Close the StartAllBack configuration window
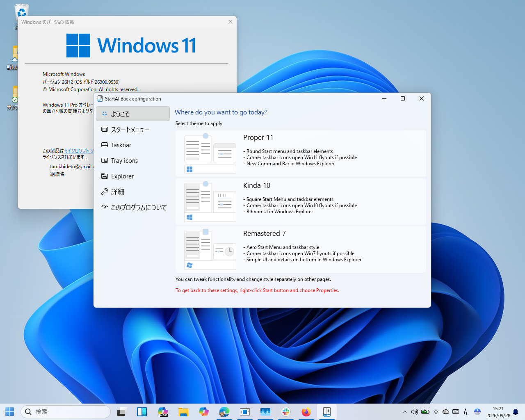Image resolution: width=525 pixels, height=420 pixels. click(422, 98)
